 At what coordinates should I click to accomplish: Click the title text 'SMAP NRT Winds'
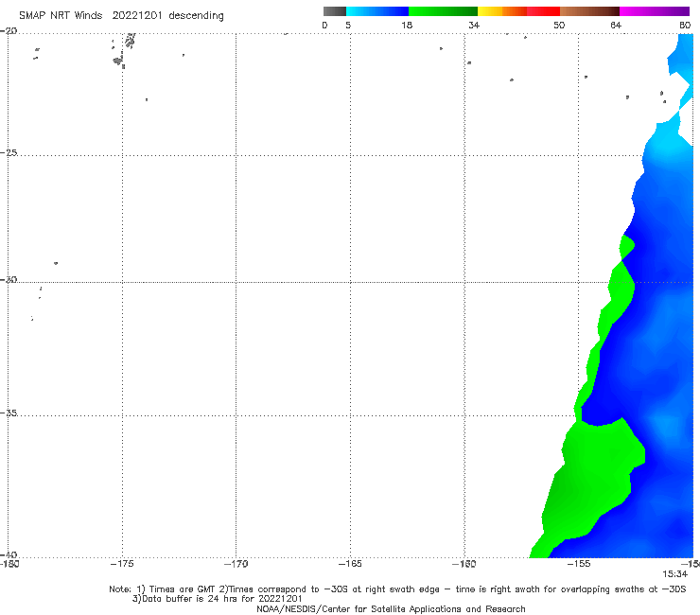pos(61,16)
